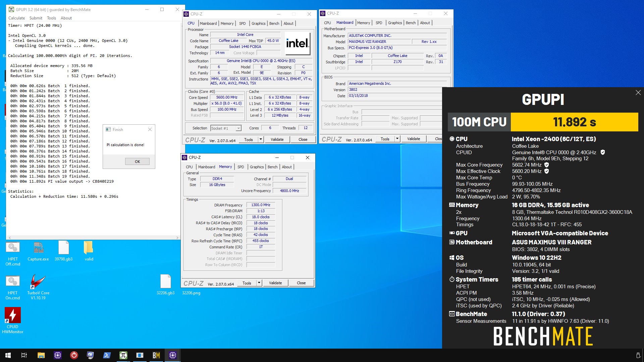Viewport: 644px width, 362px height.
Task: Click the System Timers clock icon
Action: tap(452, 279)
